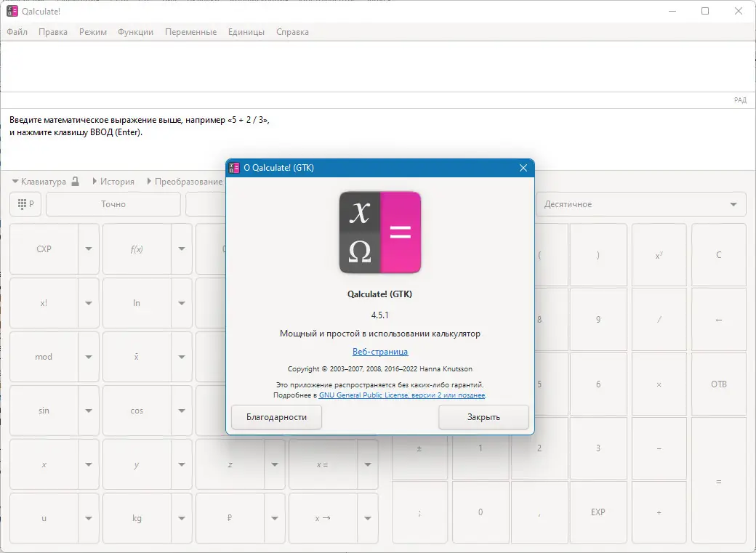Image resolution: width=756 pixels, height=553 pixels.
Task: Open the Переменные menu
Action: click(x=191, y=32)
